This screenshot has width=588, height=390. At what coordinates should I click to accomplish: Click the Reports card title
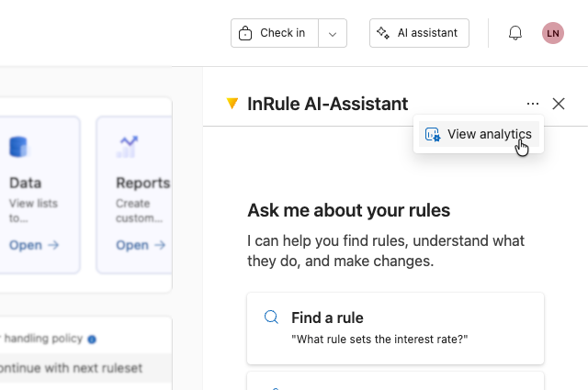(143, 183)
